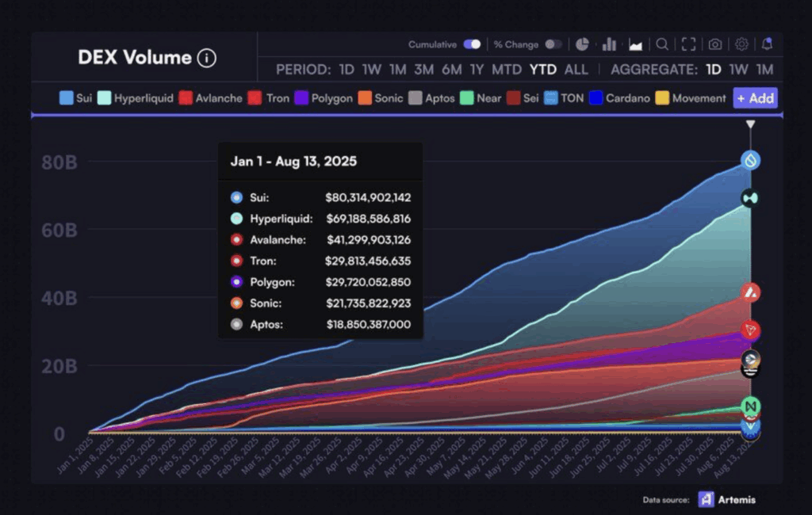This screenshot has width=812, height=515.
Task: Click the tooltip date Jan 1 - Aug 13, 2025
Action: tap(293, 162)
